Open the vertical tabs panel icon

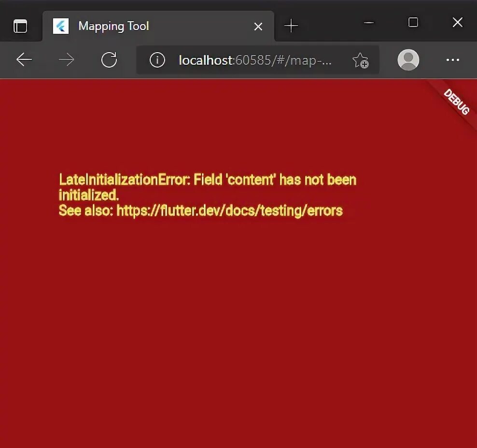pyautogui.click(x=20, y=26)
